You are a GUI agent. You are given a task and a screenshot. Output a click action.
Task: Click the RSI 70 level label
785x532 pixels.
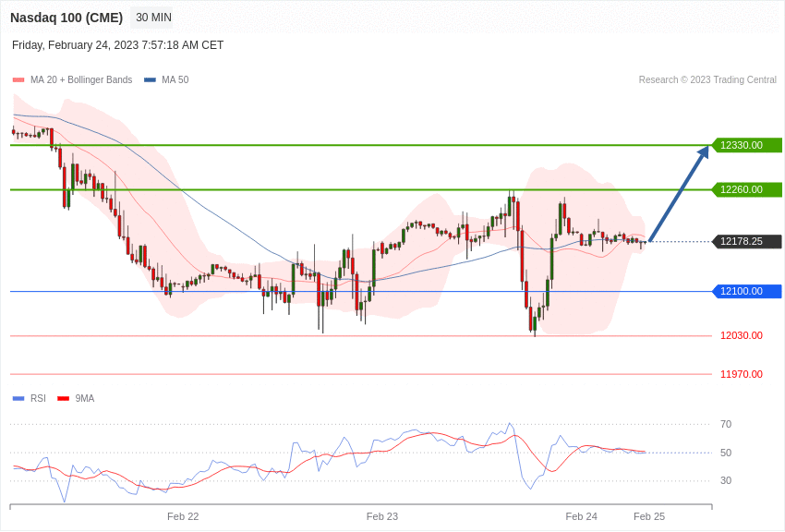pos(726,424)
